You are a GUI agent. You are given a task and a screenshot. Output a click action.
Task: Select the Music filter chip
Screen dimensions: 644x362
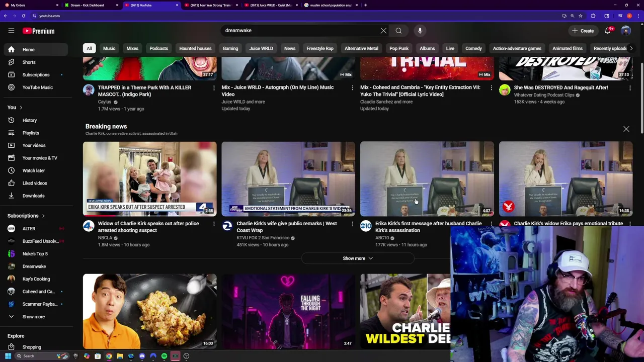(x=109, y=48)
